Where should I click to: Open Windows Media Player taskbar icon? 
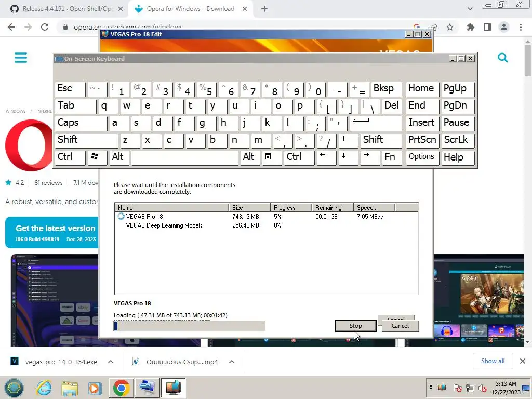95,388
